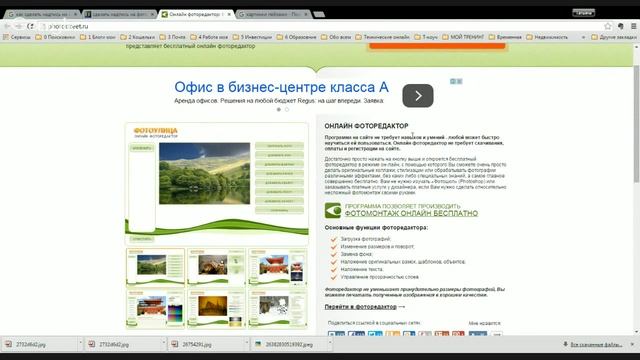Share via the orange Odnoklassniki button
This screenshot has height=360, width=640.
pyautogui.click(x=393, y=334)
